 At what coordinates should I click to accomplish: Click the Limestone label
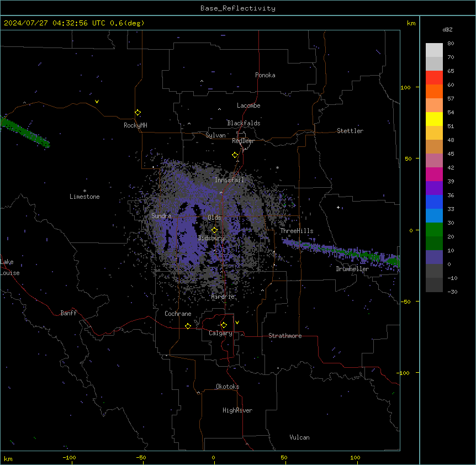click(x=84, y=197)
